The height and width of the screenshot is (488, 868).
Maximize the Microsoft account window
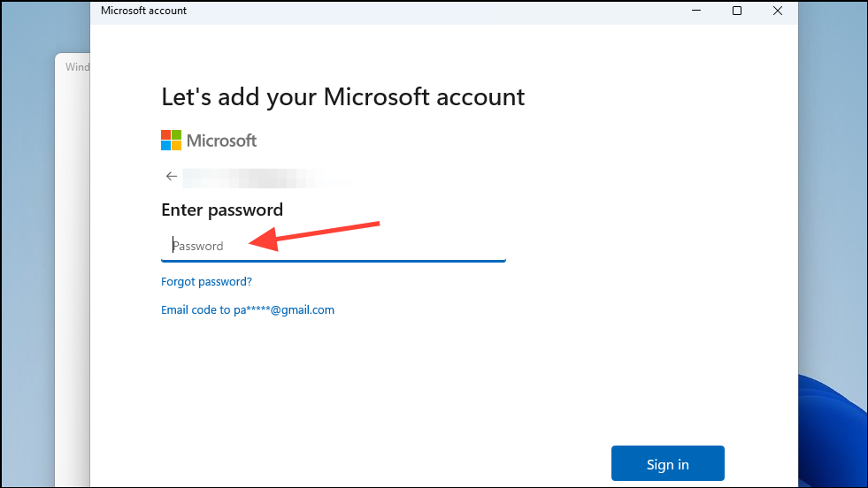coord(737,11)
